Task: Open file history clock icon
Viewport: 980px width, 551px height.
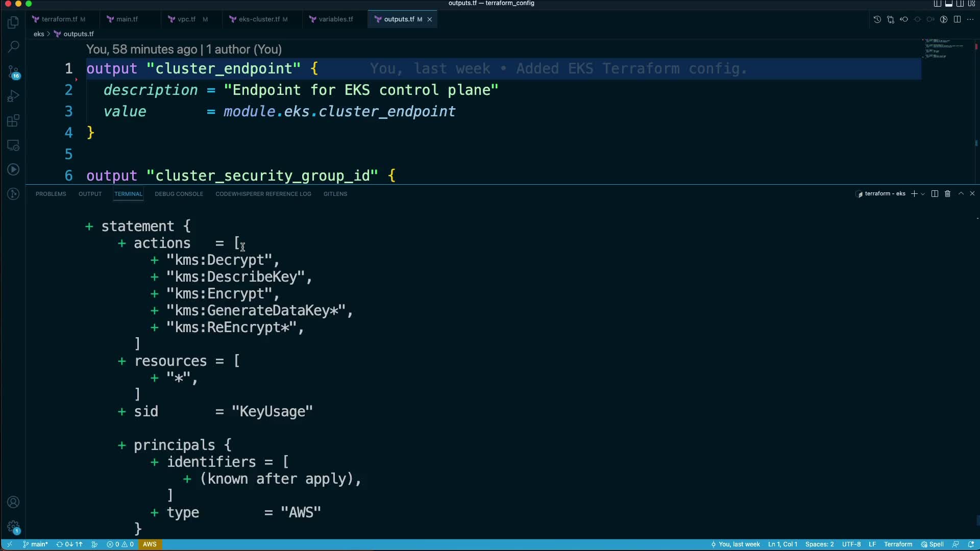Action: click(x=877, y=19)
